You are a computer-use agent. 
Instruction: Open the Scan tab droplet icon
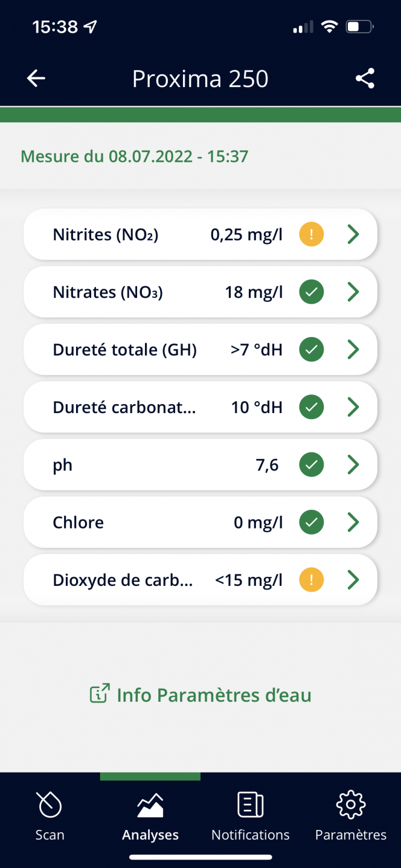50,804
